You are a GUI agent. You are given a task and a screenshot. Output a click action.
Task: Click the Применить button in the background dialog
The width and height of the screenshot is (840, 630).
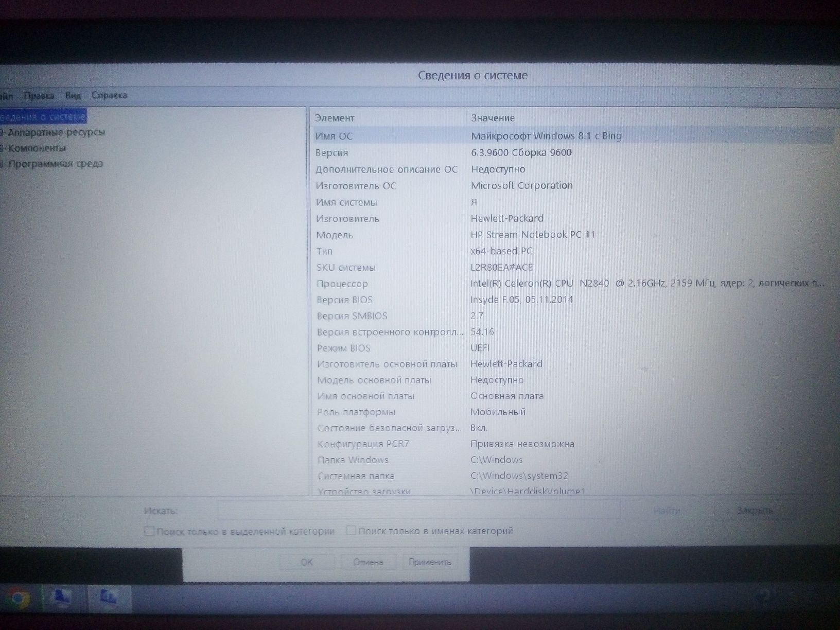[x=430, y=562]
